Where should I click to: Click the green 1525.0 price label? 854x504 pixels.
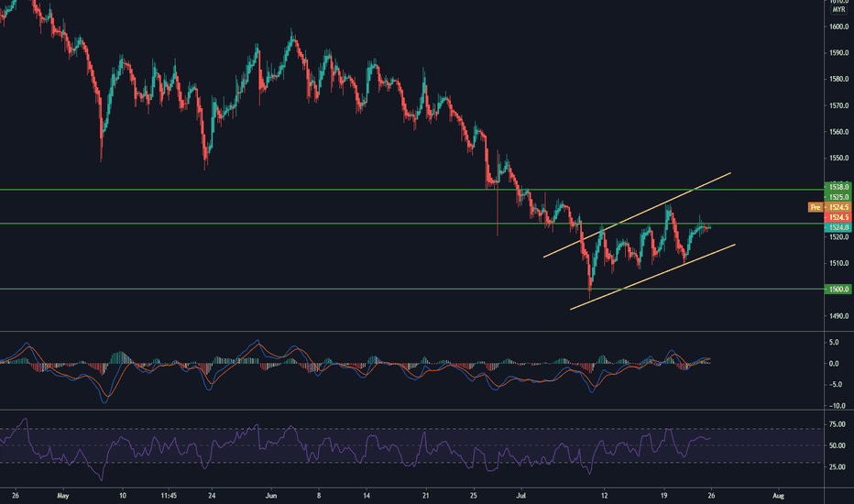[x=838, y=197]
